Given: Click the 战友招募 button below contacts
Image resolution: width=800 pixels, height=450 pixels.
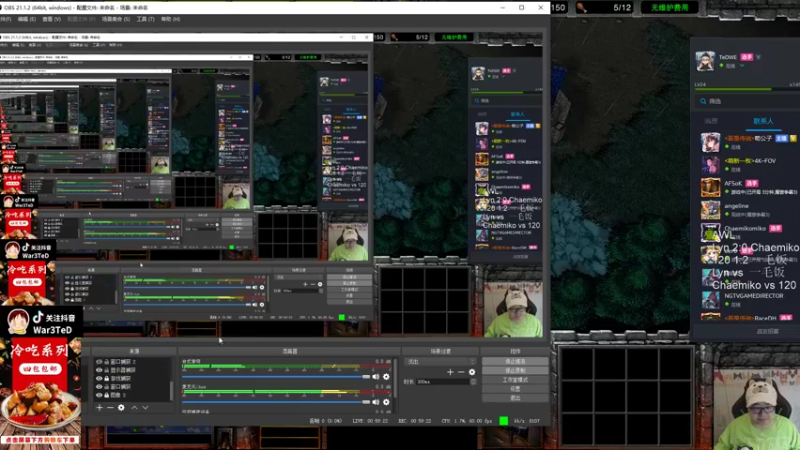Looking at the screenshot, I should [767, 331].
